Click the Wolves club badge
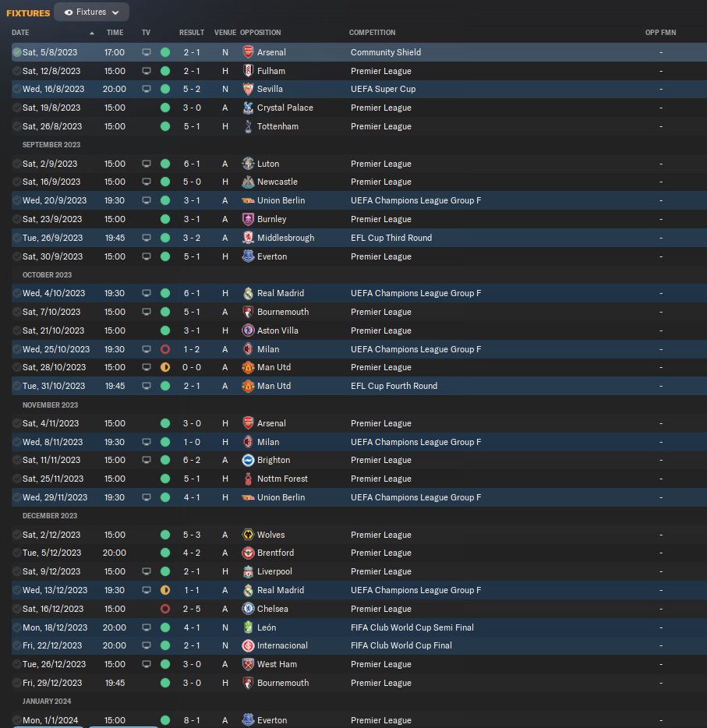 coord(249,535)
